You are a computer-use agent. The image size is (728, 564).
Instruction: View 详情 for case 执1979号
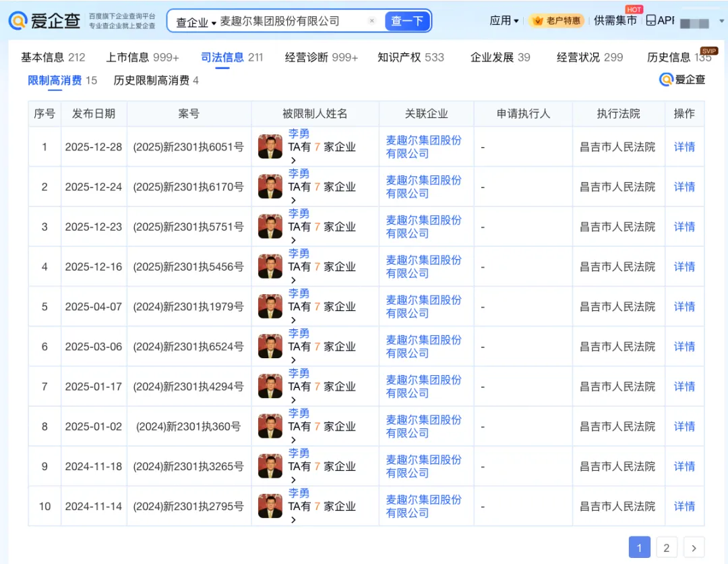tap(684, 306)
